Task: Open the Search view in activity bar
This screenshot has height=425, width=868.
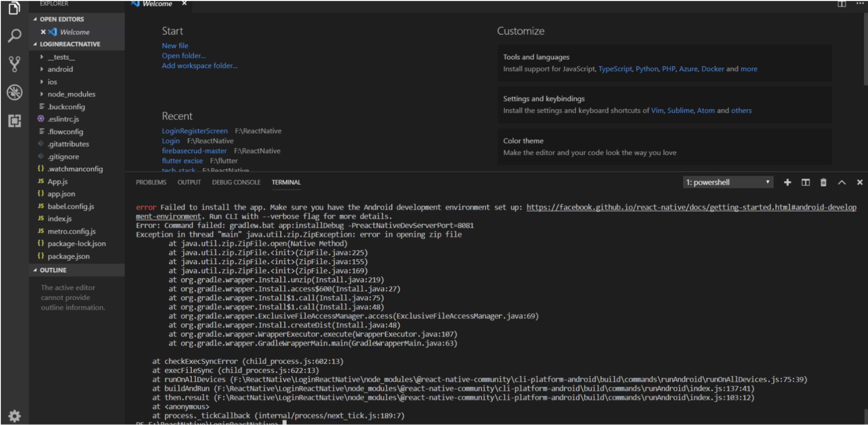Action: pyautogui.click(x=14, y=36)
